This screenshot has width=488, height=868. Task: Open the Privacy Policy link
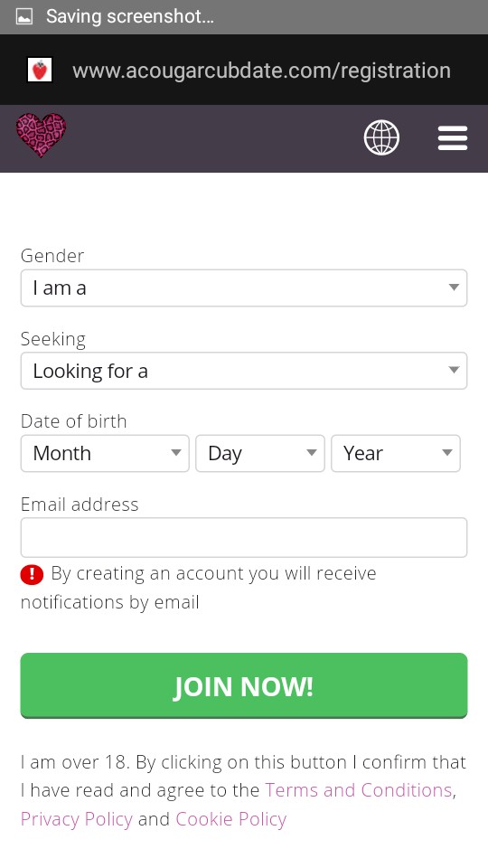[x=76, y=819]
